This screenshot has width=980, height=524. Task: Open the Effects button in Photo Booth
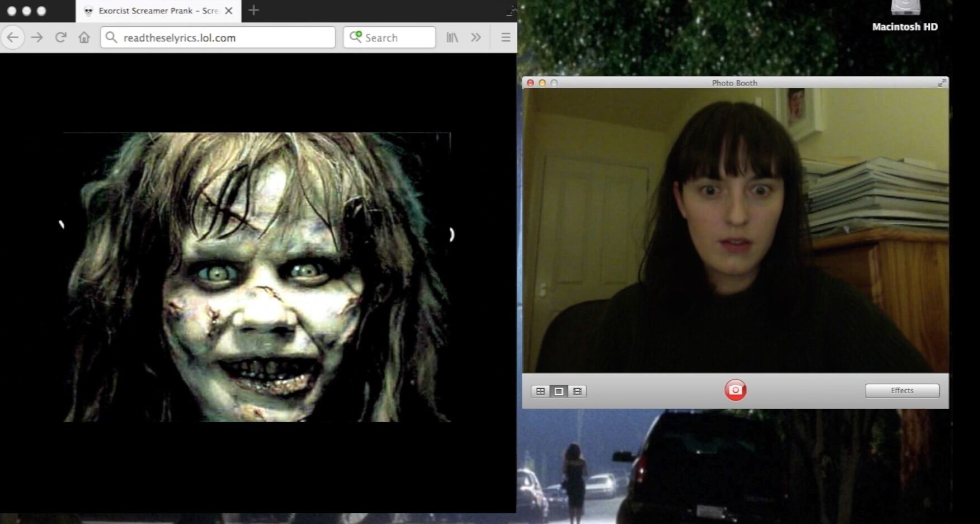point(902,390)
